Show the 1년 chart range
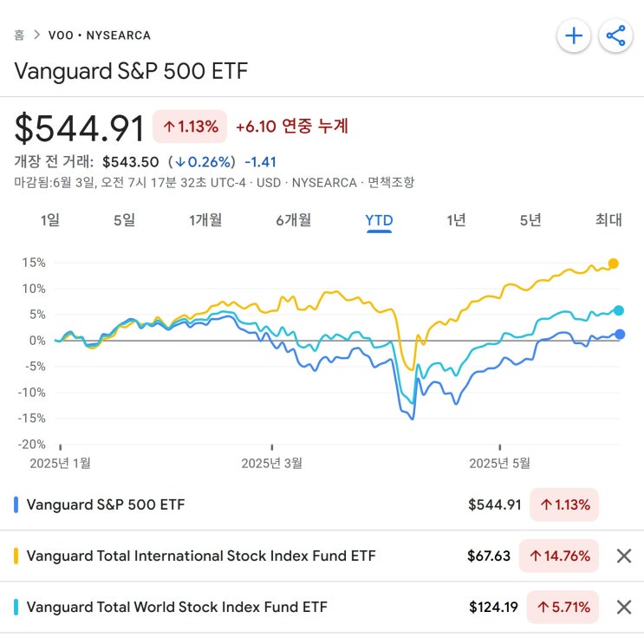 click(x=456, y=220)
